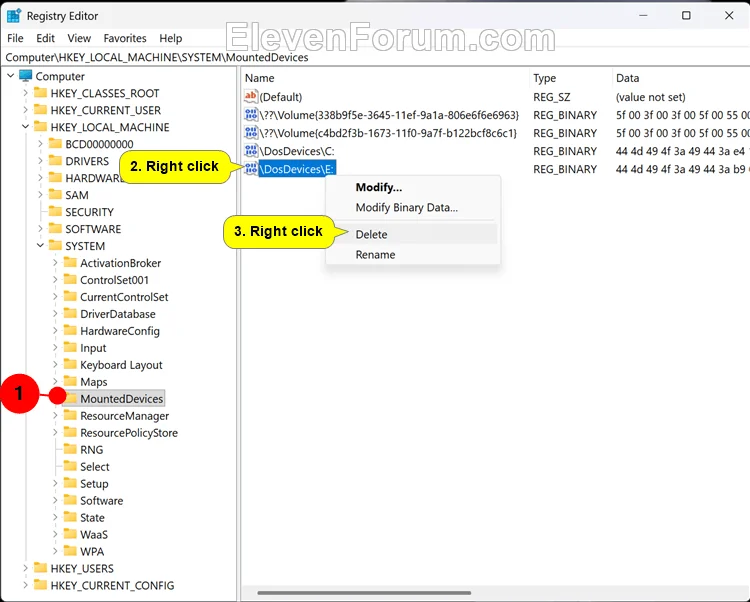Collapse the HKEY_LOCAL_MACHINE chevron
Viewport: 750px width, 602px height.
coord(25,127)
